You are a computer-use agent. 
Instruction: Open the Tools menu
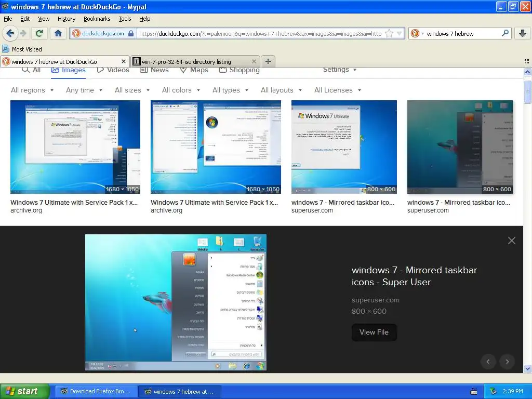click(x=125, y=19)
